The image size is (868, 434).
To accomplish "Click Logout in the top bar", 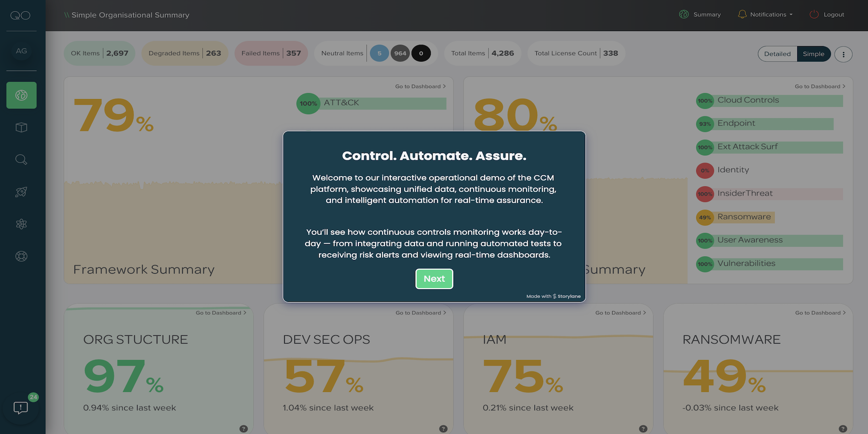I will [827, 15].
